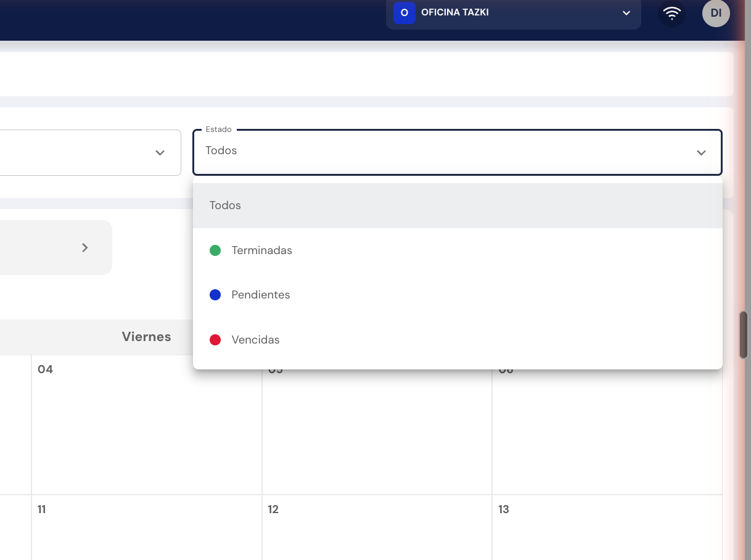Select calendar day 04

tap(147, 425)
